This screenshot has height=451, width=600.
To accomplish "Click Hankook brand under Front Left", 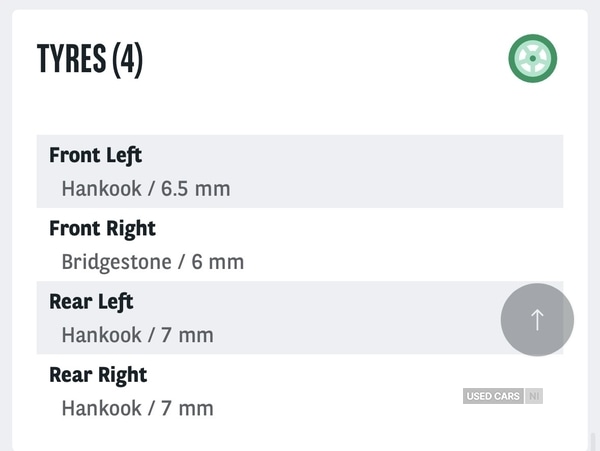I will pos(101,188).
